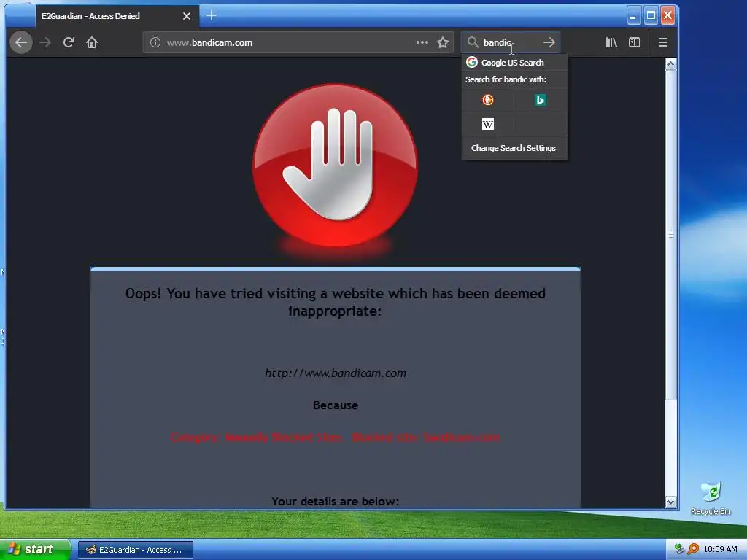Click the search box containing bandic
The image size is (747, 560).
pyautogui.click(x=510, y=42)
